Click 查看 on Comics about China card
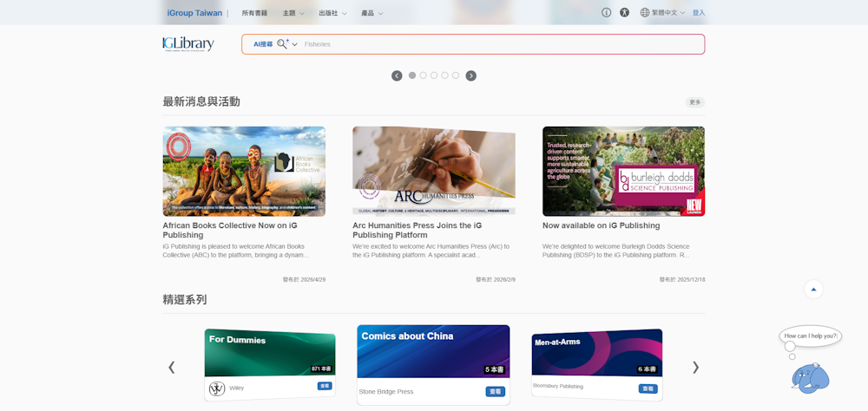Viewport: 868px width, 411px height. pos(496,392)
